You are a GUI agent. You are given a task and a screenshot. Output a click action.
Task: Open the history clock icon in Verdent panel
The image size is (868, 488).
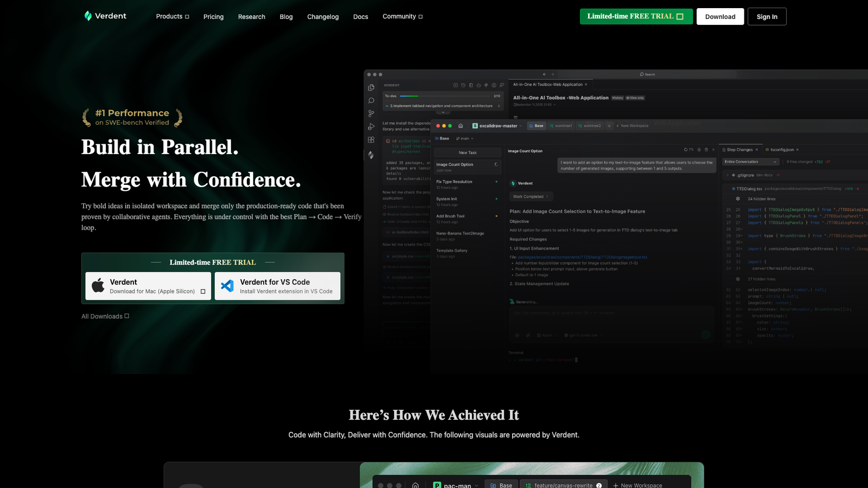click(463, 85)
